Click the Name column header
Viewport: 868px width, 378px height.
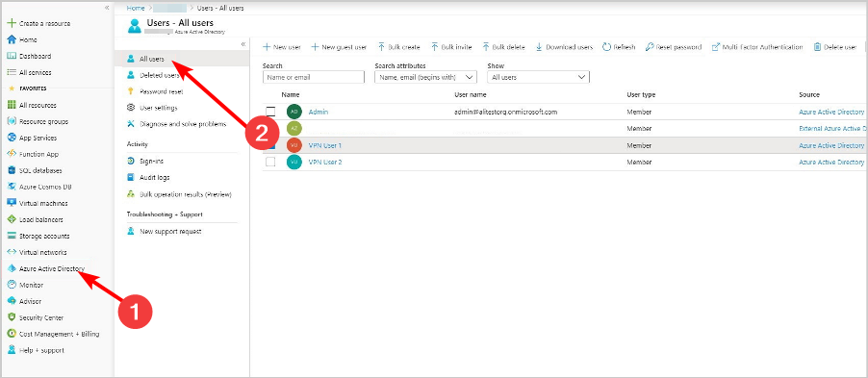point(290,95)
